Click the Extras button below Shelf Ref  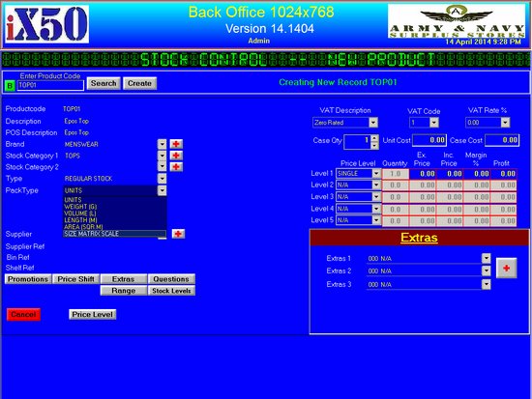[124, 279]
